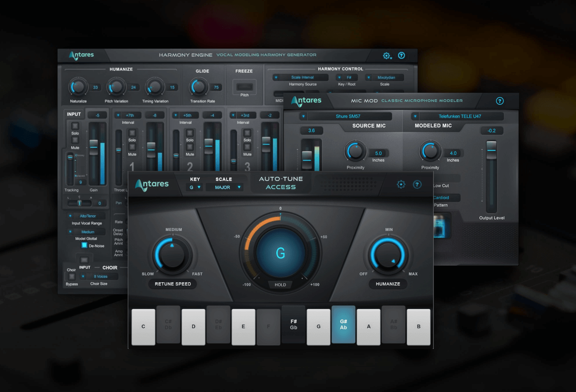The width and height of the screenshot is (576, 392).
Task: Toggle Solo on the Input channel
Action: coord(75,126)
